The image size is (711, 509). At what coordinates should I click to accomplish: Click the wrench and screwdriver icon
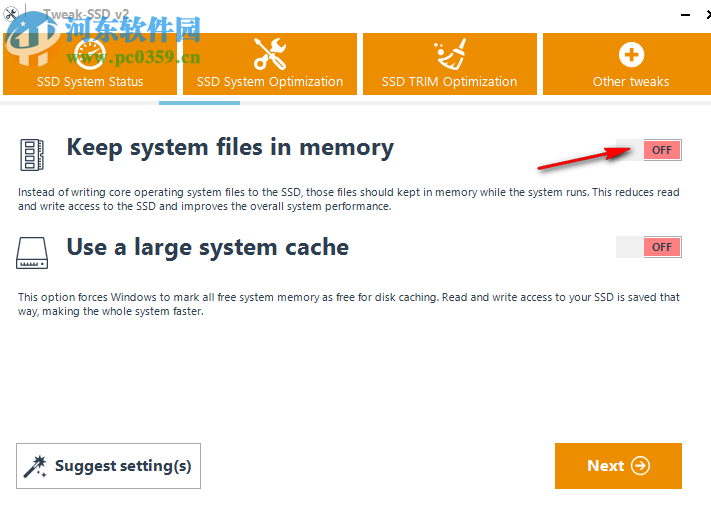(270, 54)
